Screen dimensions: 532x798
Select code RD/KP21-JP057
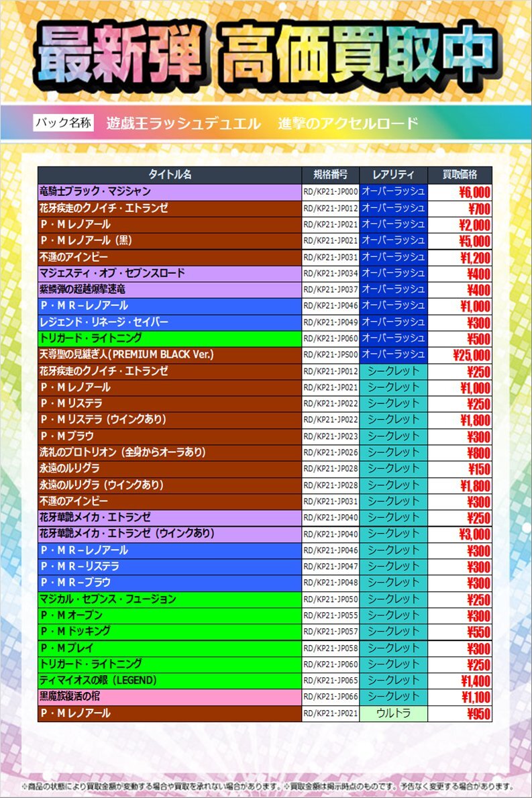pyautogui.click(x=331, y=632)
